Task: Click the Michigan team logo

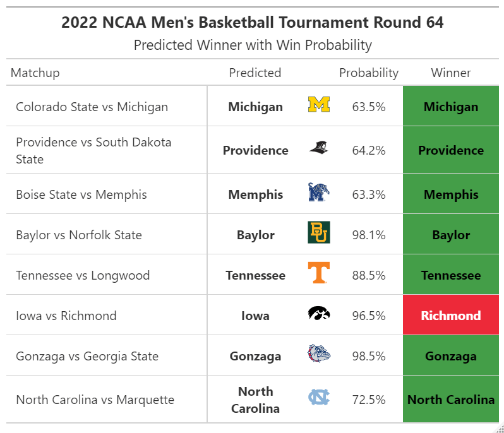Action: (x=319, y=105)
